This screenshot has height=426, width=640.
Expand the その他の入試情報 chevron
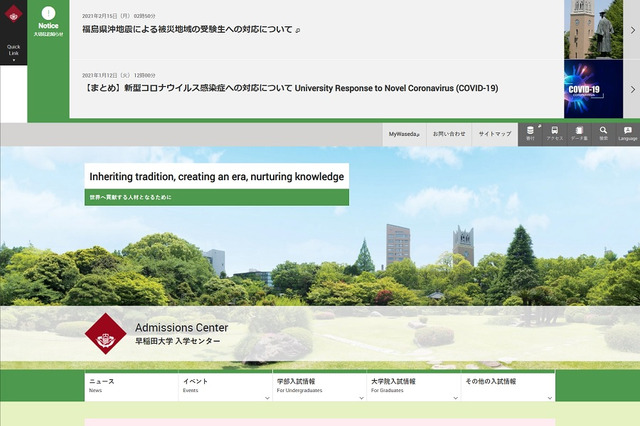(x=550, y=398)
